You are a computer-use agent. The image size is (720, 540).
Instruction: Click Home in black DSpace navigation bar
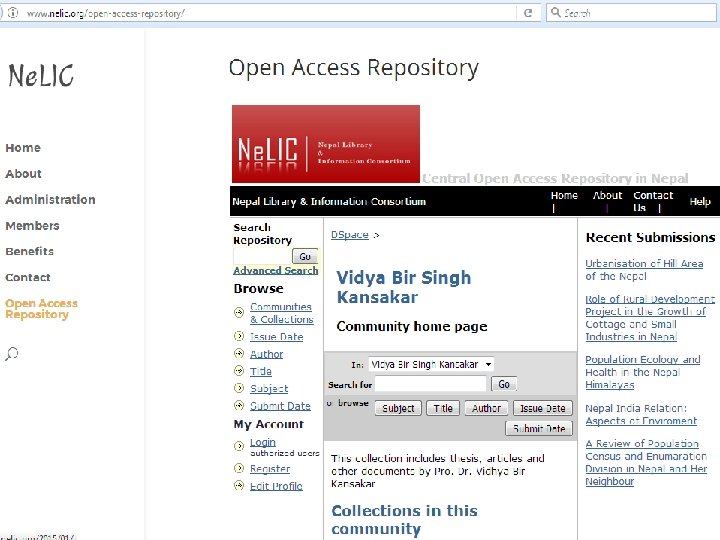pyautogui.click(x=564, y=195)
